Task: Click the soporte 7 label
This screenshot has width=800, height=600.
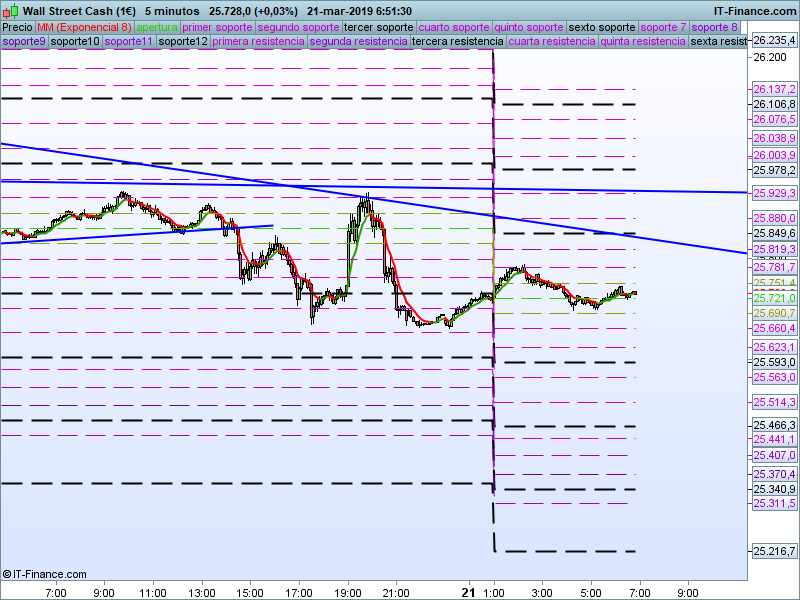Action: point(663,28)
